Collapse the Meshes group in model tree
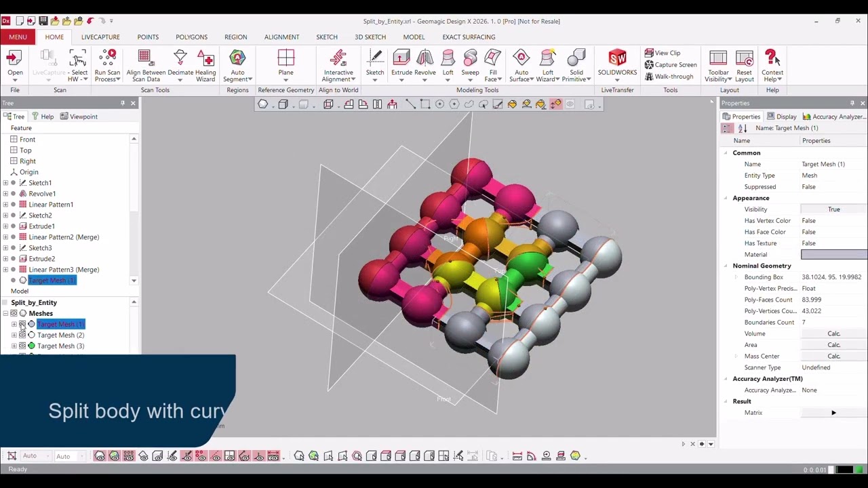 [x=6, y=313]
